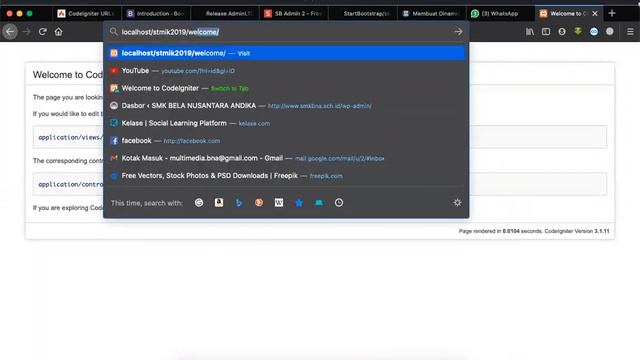Switch to the CodeIgniter URLs tab
Image resolution: width=640 pixels, height=360 pixels.
(87, 13)
